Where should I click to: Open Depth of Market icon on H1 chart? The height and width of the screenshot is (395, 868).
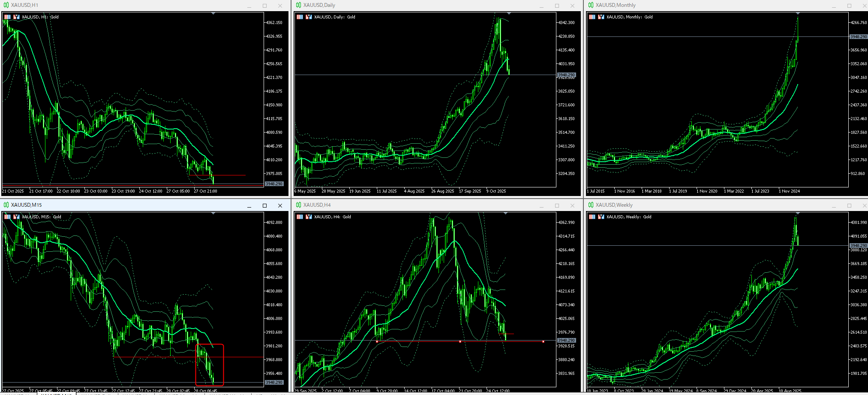pos(16,17)
